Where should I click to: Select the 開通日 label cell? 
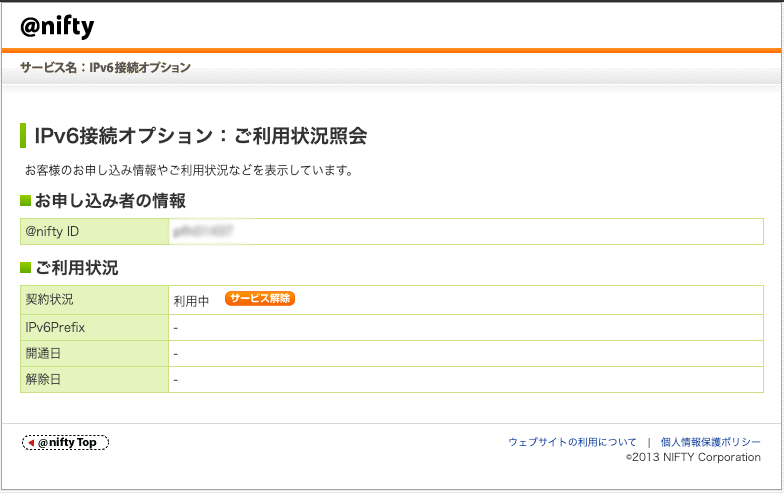click(x=94, y=354)
